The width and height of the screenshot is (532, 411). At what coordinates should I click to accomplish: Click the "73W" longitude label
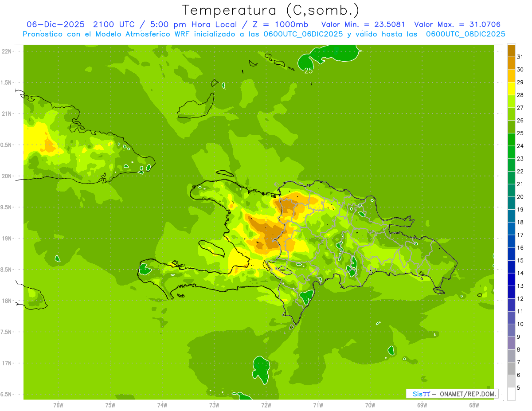click(214, 405)
